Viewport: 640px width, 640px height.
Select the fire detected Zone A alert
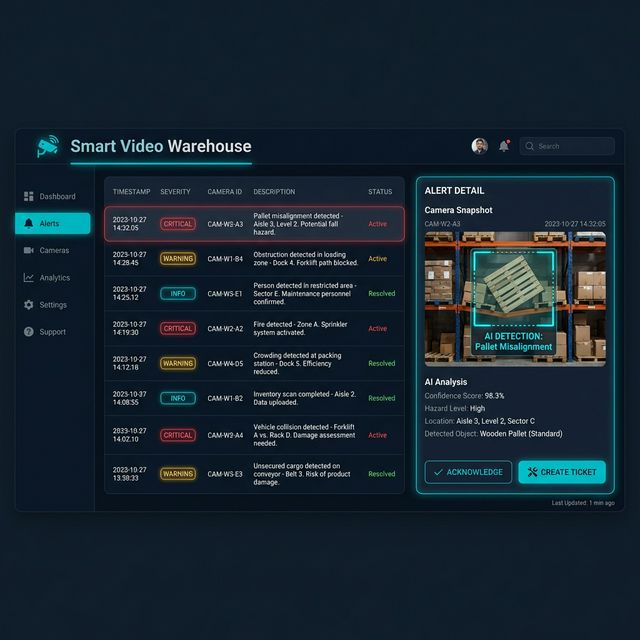(x=254, y=329)
